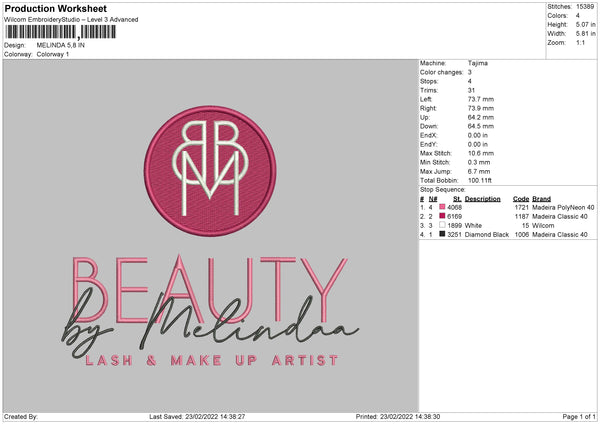This screenshot has width=600, height=424.
Task: Click the 'Created By:' footer label
Action: (21, 416)
